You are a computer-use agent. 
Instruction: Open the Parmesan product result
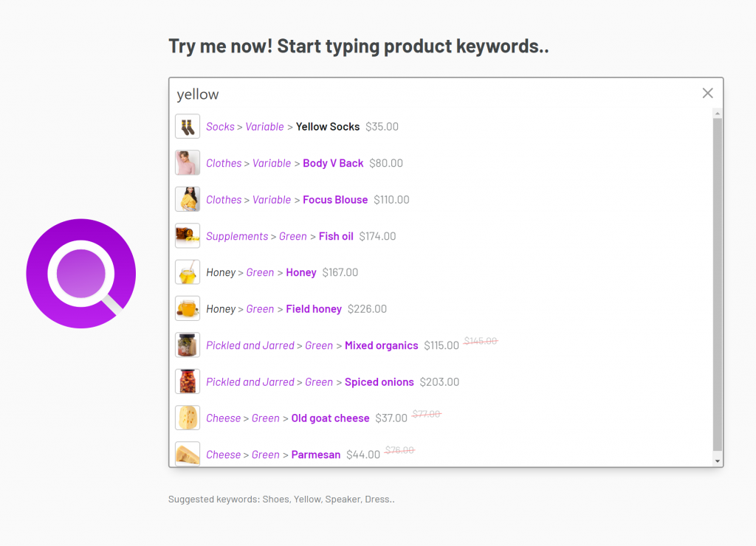point(315,455)
